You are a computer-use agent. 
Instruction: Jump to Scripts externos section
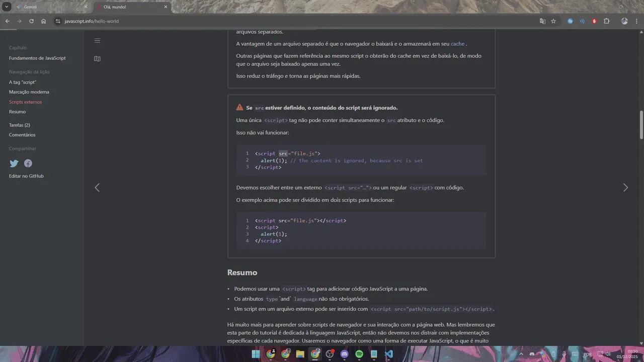click(25, 102)
